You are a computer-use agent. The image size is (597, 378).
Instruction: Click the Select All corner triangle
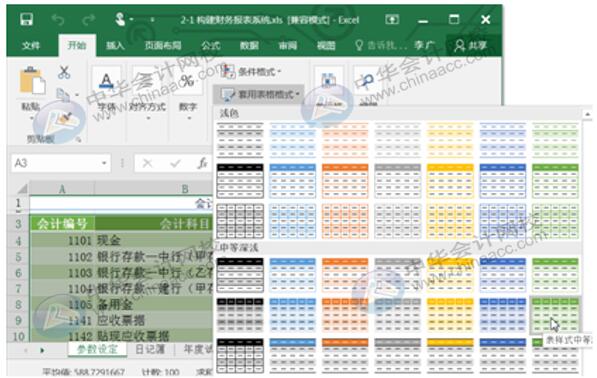tap(21, 189)
